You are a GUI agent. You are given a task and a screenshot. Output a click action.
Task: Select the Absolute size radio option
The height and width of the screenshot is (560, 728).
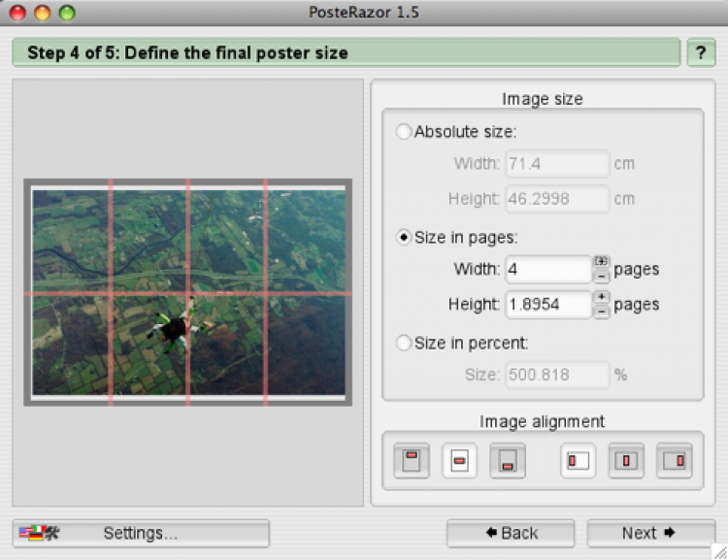404,132
